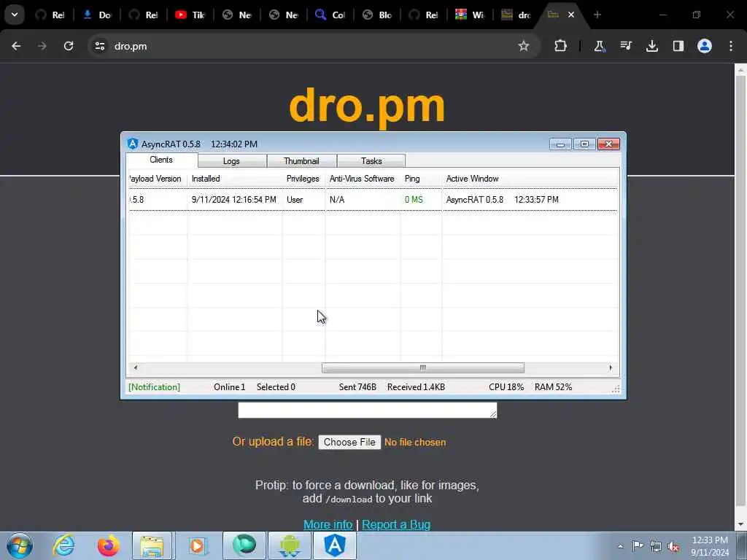Viewport: 747px width, 560px height.
Task: Open a new browser tab
Action: tap(597, 15)
